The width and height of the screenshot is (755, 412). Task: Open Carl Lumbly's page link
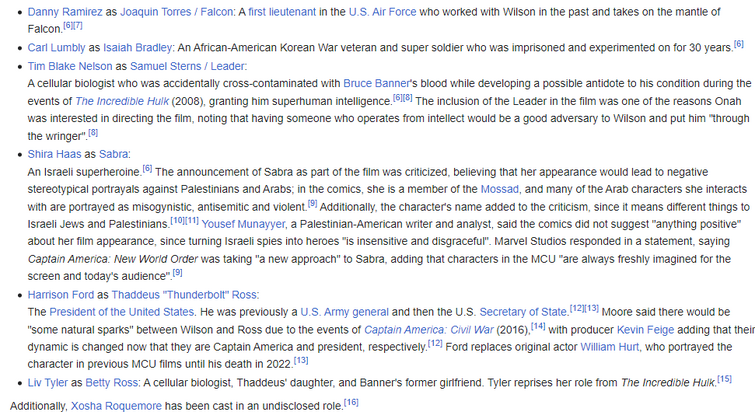tap(56, 48)
